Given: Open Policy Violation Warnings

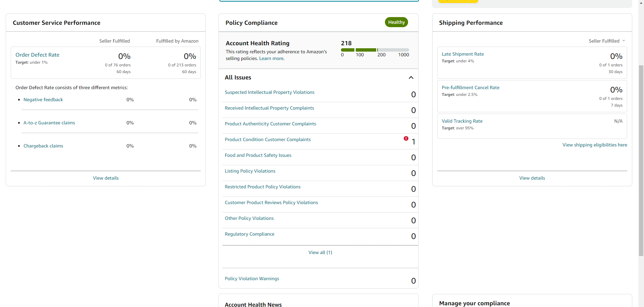Looking at the screenshot, I should tap(252, 279).
